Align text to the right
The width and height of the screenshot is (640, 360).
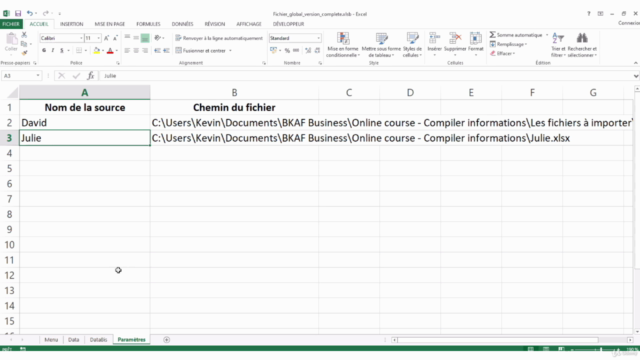[145, 51]
